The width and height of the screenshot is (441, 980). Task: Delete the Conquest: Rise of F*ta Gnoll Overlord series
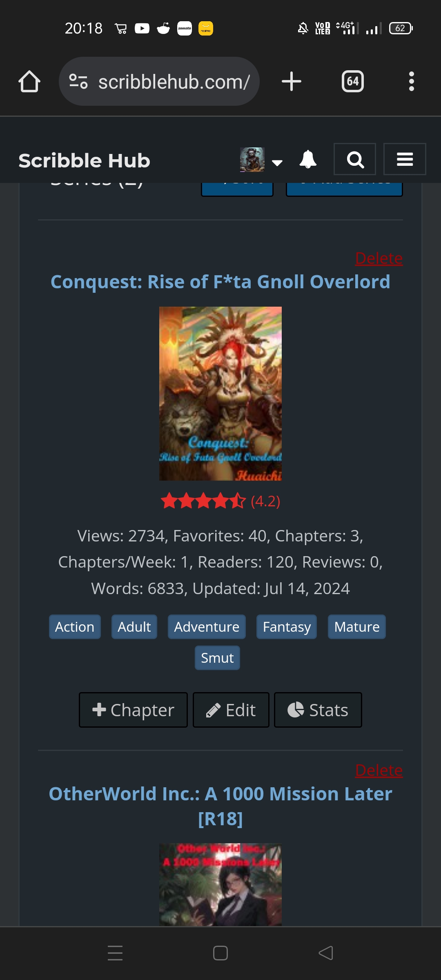pos(379,258)
